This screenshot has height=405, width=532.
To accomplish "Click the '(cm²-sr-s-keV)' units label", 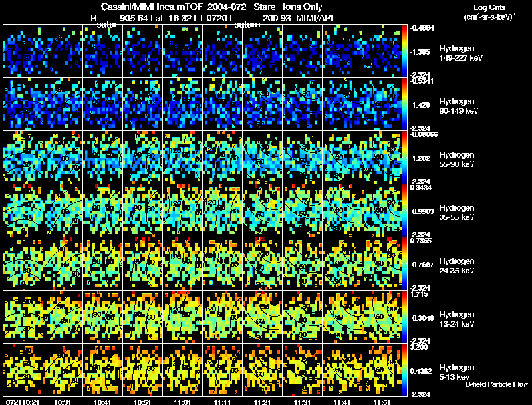I will tap(489, 17).
